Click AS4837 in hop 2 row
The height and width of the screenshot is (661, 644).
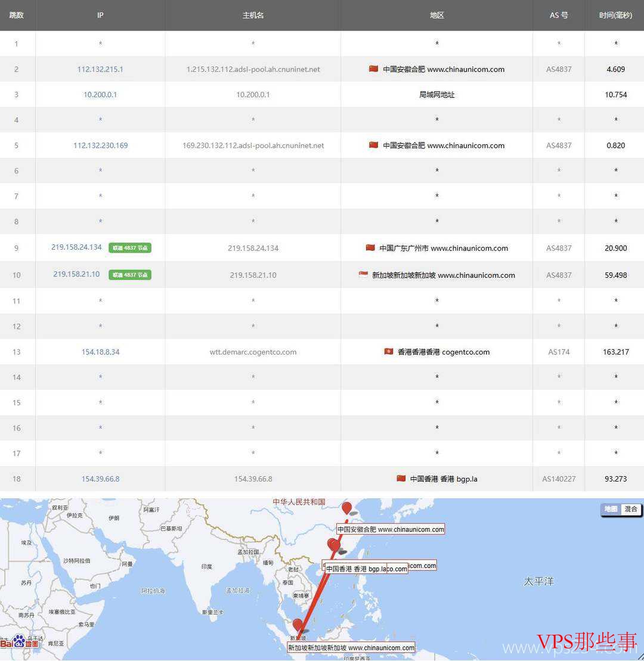[559, 69]
